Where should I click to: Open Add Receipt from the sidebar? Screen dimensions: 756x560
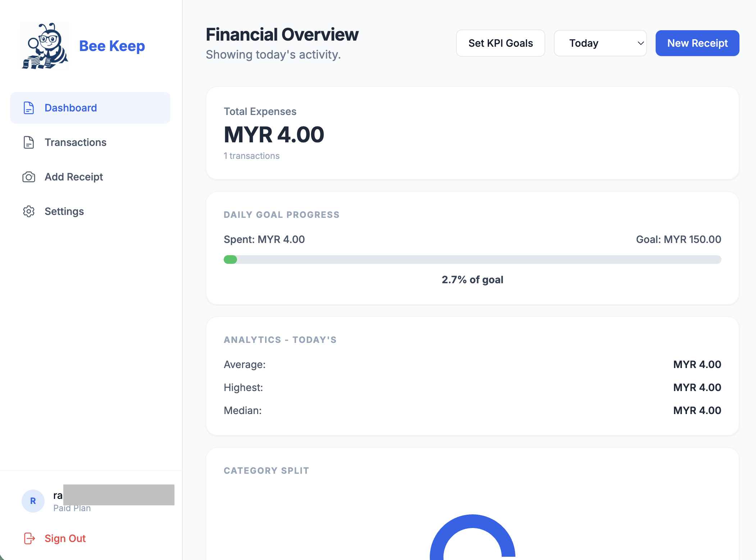(73, 177)
